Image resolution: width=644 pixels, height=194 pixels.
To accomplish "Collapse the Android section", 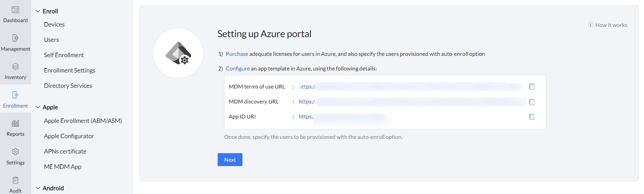I will (38, 188).
